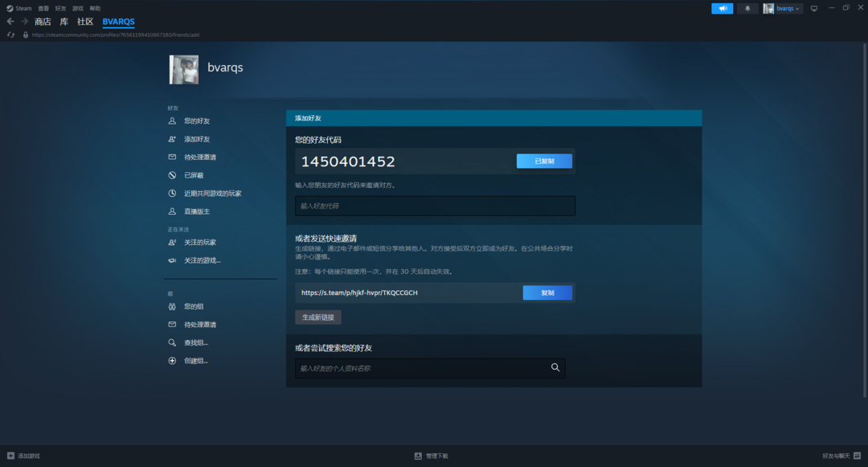The height and width of the screenshot is (467, 868).
Task: Open 待处理邀请 under 好友 section
Action: (200, 158)
